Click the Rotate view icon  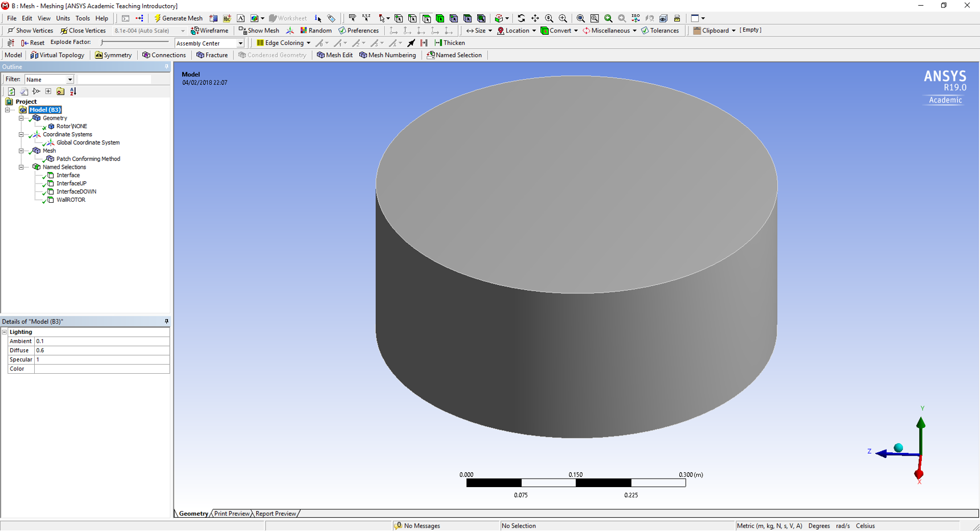(521, 18)
